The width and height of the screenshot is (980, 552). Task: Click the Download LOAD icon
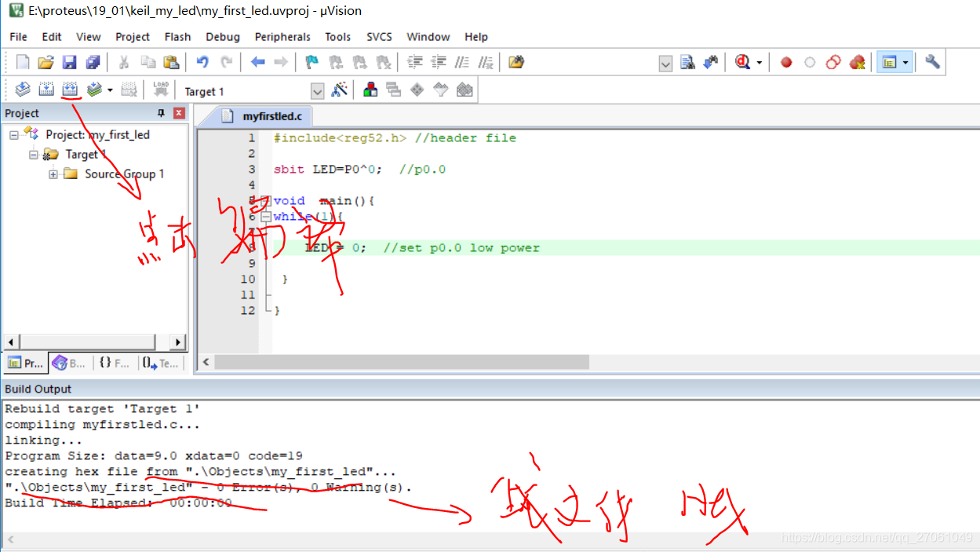161,90
